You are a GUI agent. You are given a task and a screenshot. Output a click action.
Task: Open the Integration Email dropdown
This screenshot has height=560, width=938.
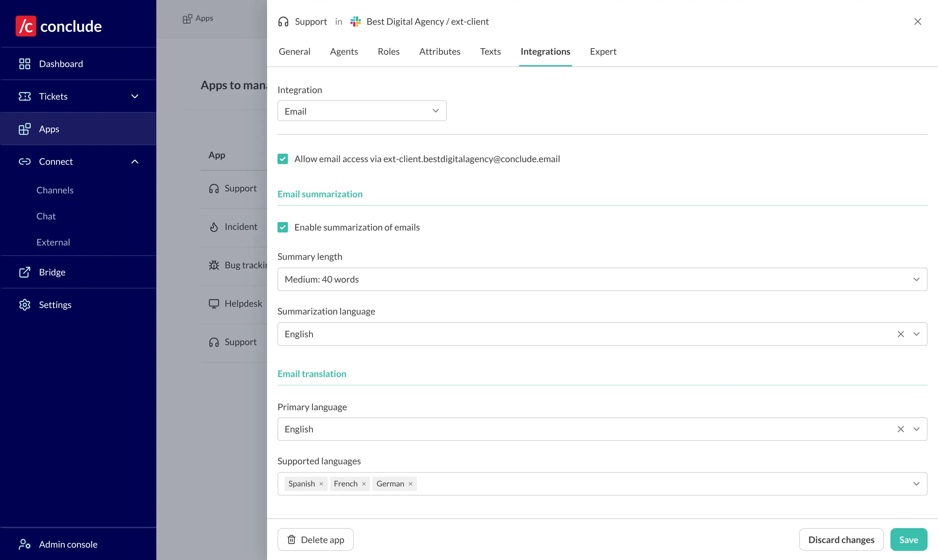coord(362,111)
